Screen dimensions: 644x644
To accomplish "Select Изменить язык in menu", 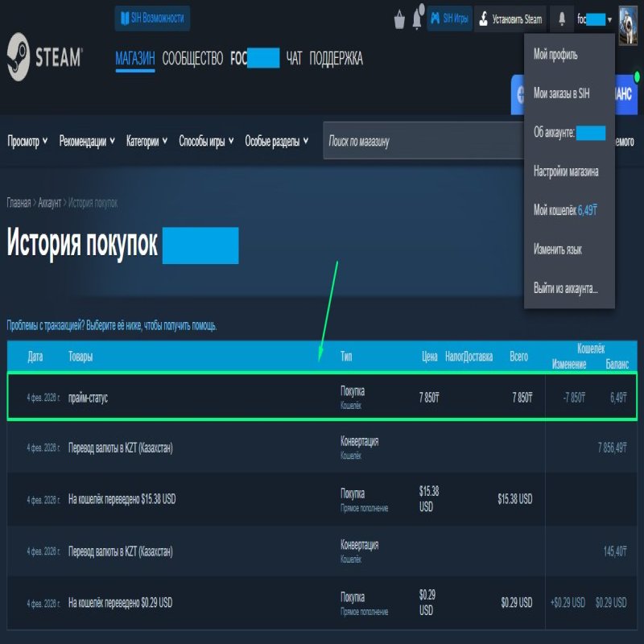I will coord(558,249).
